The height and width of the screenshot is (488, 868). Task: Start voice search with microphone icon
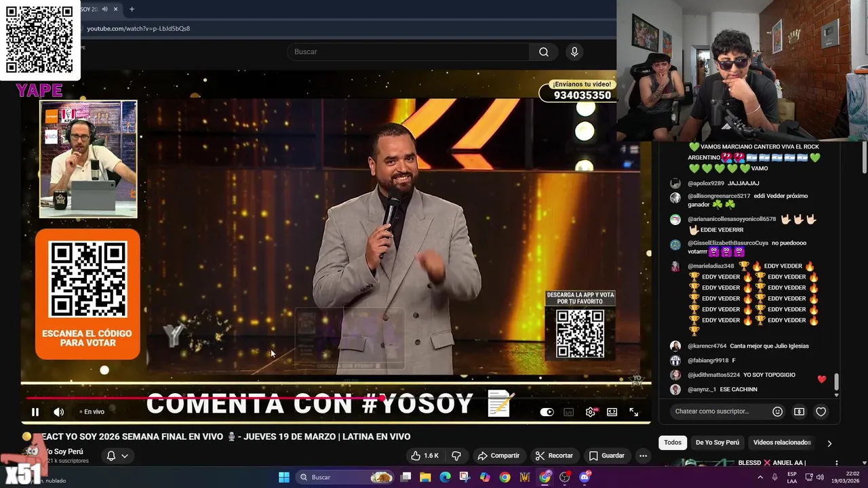tap(574, 52)
